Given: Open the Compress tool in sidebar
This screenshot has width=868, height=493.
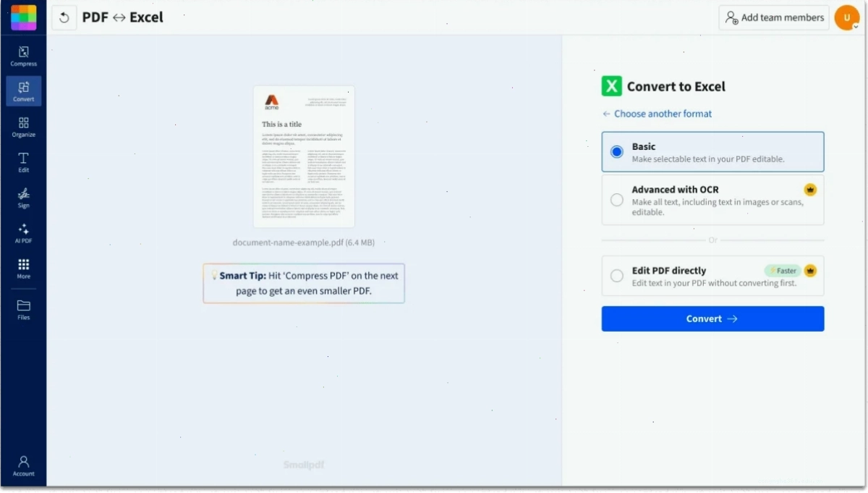Looking at the screenshot, I should tap(24, 56).
